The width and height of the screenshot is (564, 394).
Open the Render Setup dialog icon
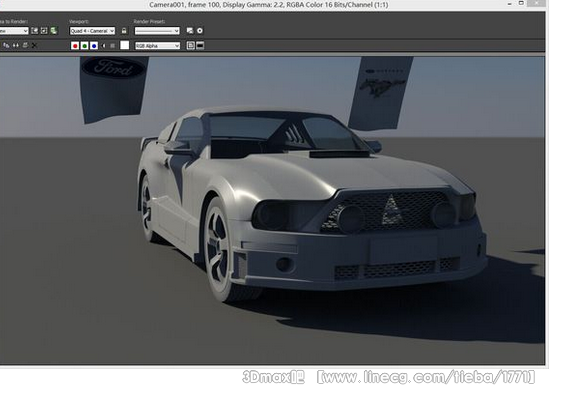pos(190,31)
